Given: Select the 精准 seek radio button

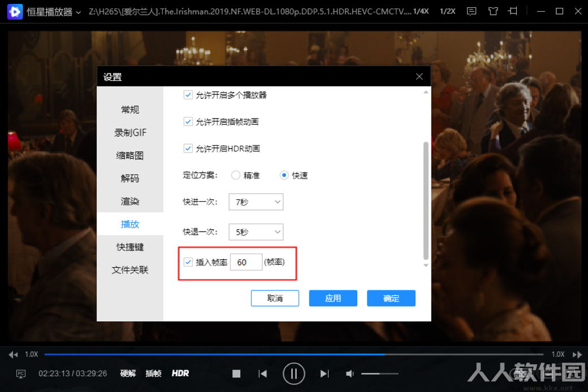Looking at the screenshot, I should tap(236, 175).
